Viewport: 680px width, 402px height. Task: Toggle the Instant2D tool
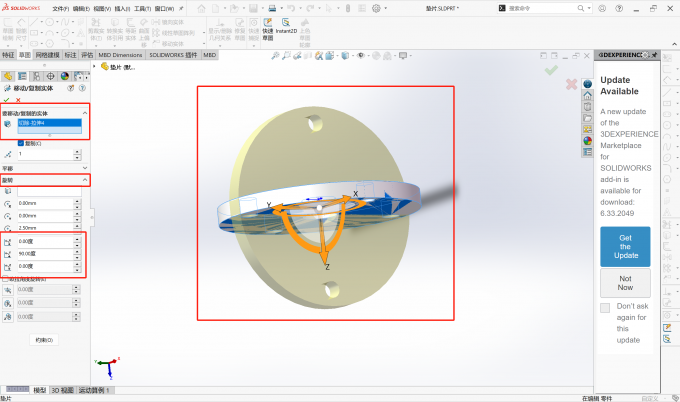click(x=286, y=26)
